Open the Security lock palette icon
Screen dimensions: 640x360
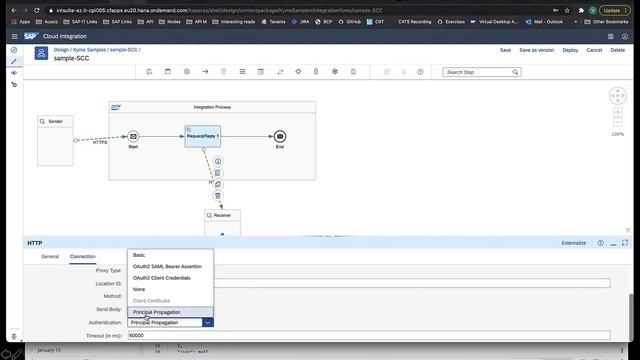316,72
